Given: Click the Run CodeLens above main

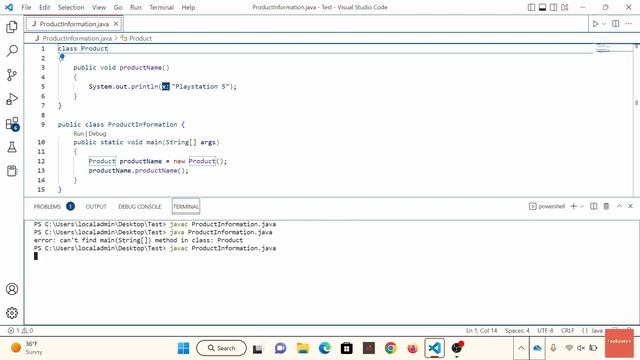Looking at the screenshot, I should tap(78, 133).
